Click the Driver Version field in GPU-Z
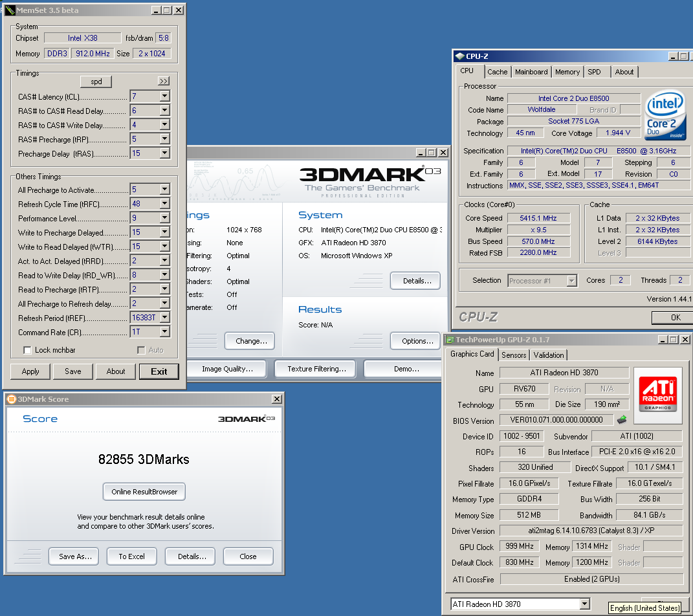The image size is (693, 616). tap(591, 531)
